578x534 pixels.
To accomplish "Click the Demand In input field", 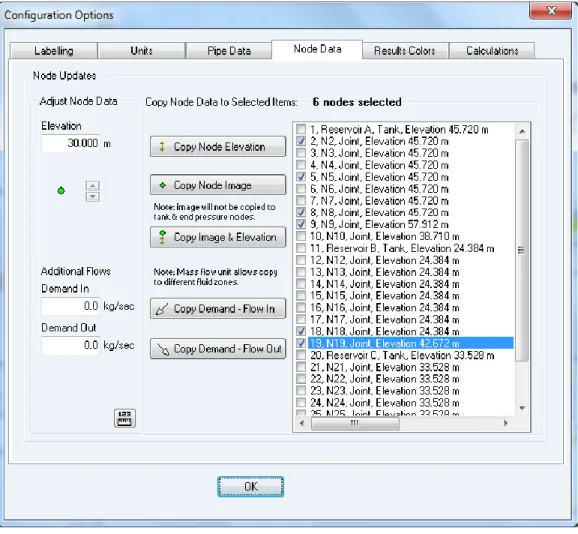I will (70, 306).
